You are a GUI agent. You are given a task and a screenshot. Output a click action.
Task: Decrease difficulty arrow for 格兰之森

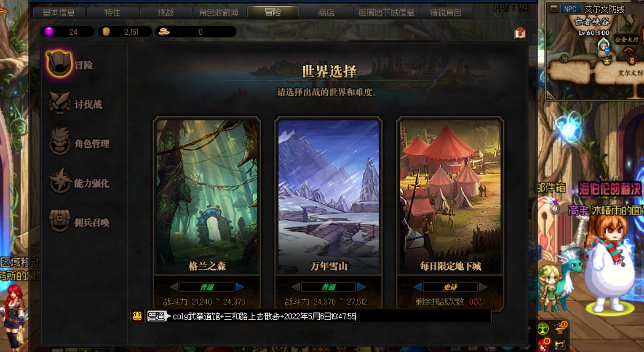174,287
